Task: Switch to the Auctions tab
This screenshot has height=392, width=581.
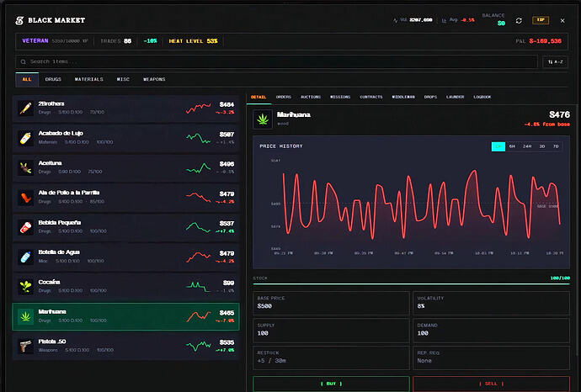Action: (312, 97)
